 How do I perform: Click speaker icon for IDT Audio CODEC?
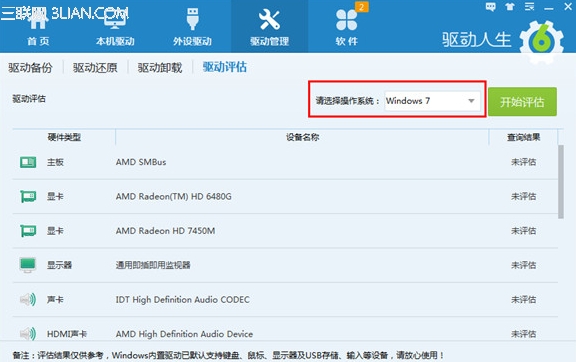pos(28,300)
